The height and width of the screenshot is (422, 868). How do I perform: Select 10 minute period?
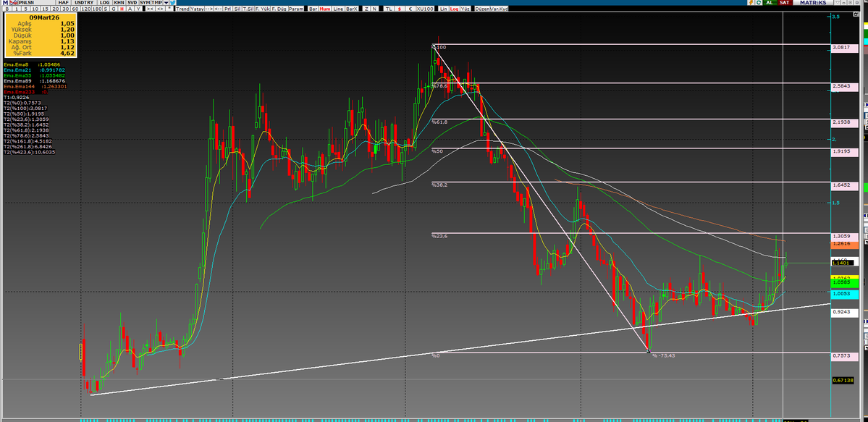35,9
